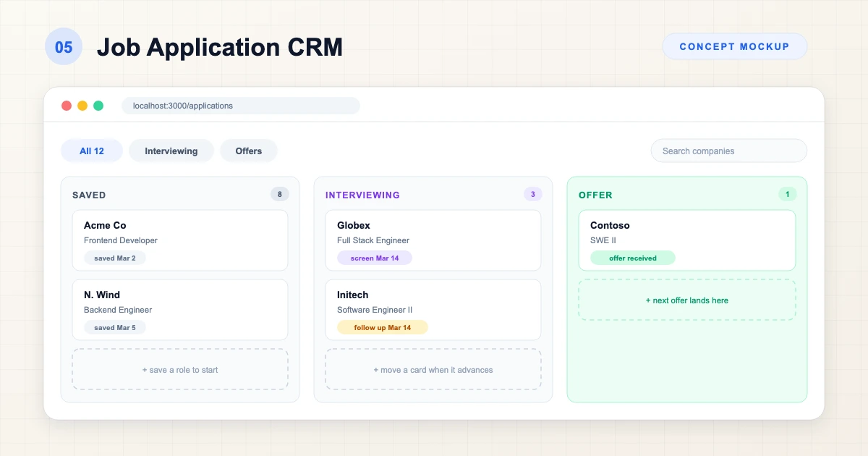Click the 'Job Application CRM' title
The image size is (868, 456).
tap(220, 47)
